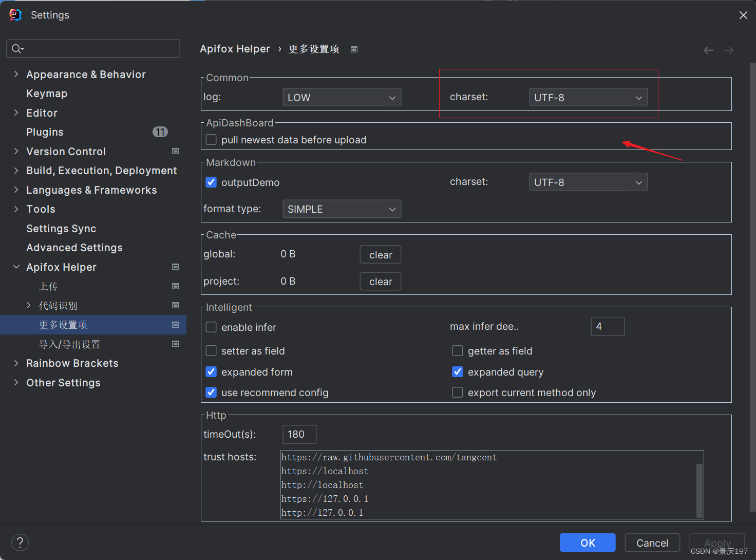Open the format type SIMPLE dropdown

pyautogui.click(x=342, y=209)
